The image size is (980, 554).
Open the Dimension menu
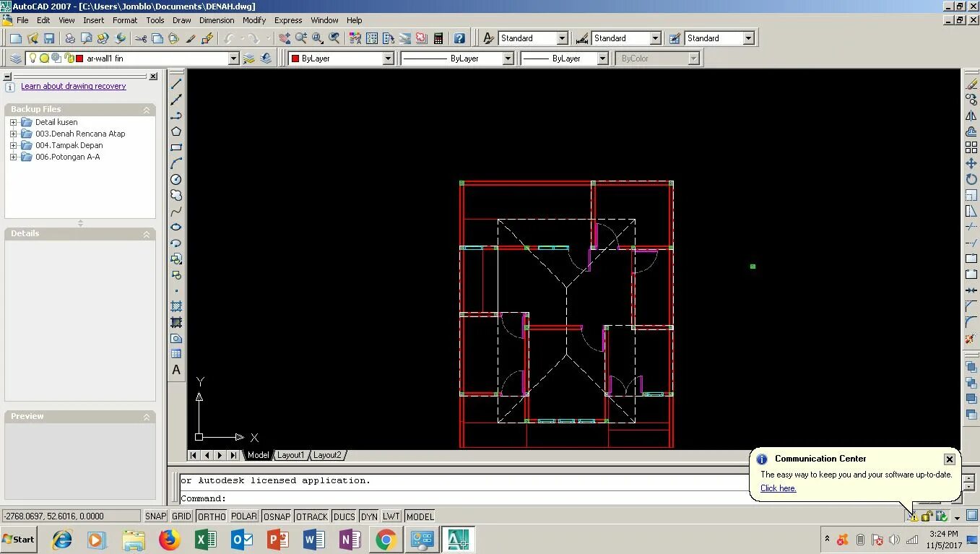click(x=217, y=20)
